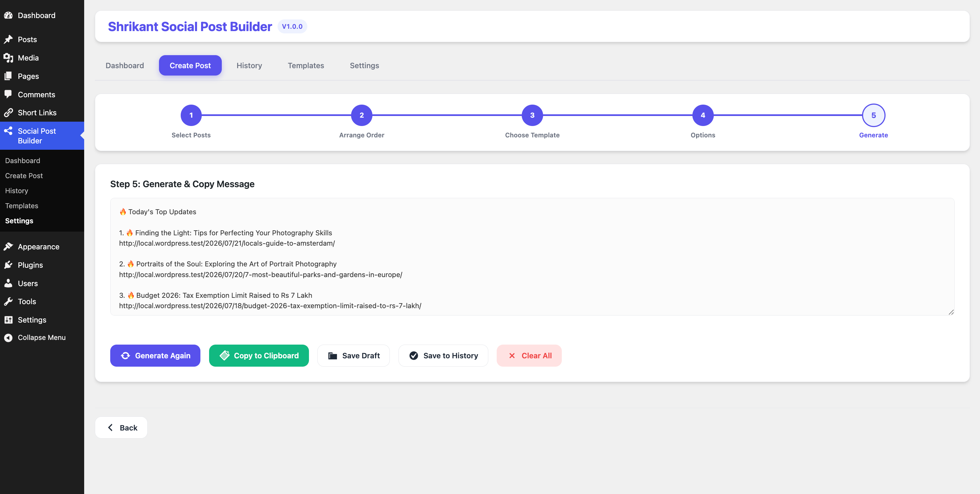Screen dimensions: 980x494
Task: Click the red X icon on Clear All
Action: click(512, 356)
